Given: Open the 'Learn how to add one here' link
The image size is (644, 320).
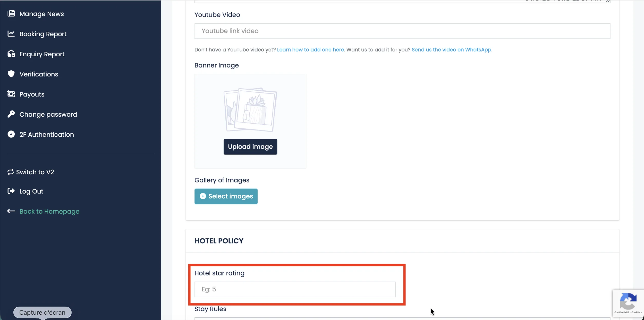Looking at the screenshot, I should point(310,50).
